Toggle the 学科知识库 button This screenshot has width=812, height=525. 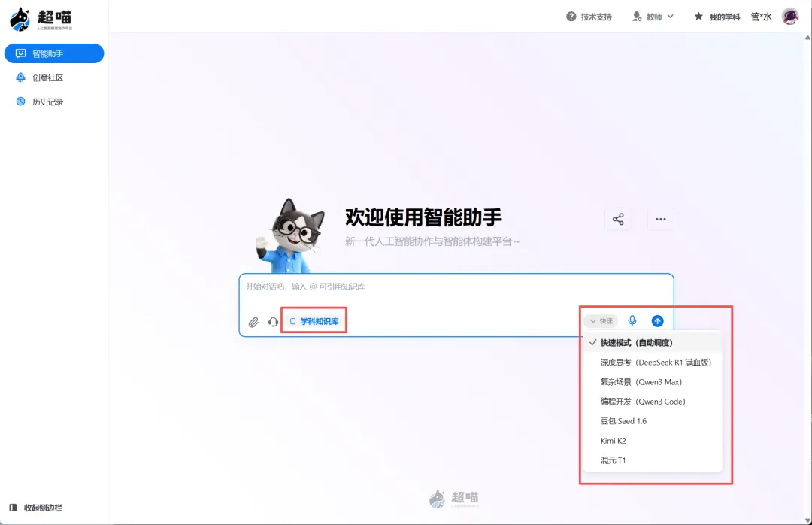(314, 321)
